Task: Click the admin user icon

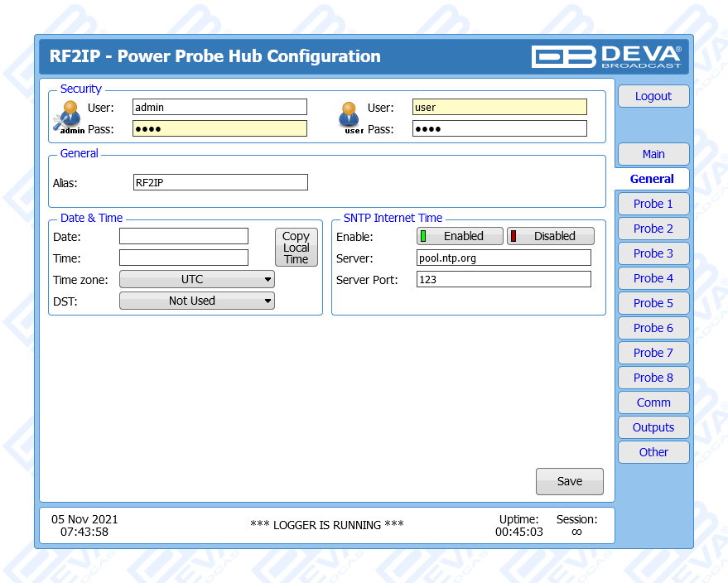Action: point(69,117)
